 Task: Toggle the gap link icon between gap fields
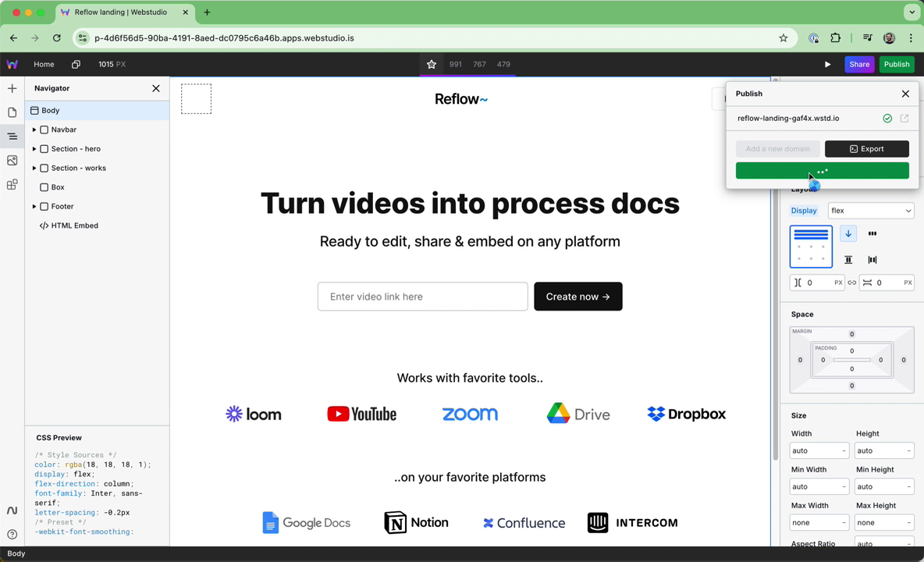click(x=851, y=283)
